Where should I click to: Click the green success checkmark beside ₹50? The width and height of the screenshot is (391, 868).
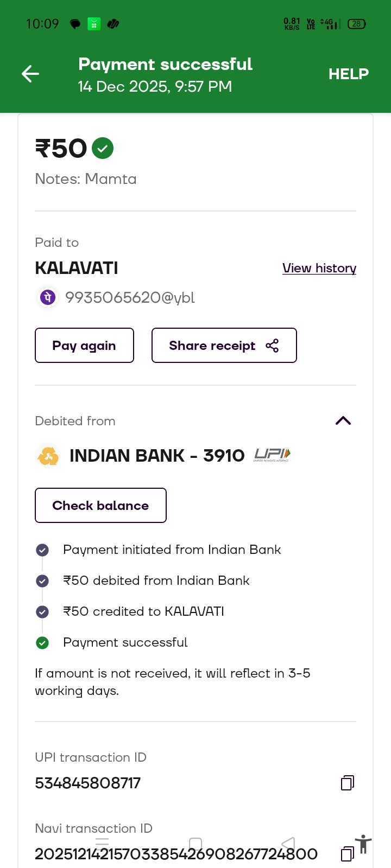coord(103,148)
